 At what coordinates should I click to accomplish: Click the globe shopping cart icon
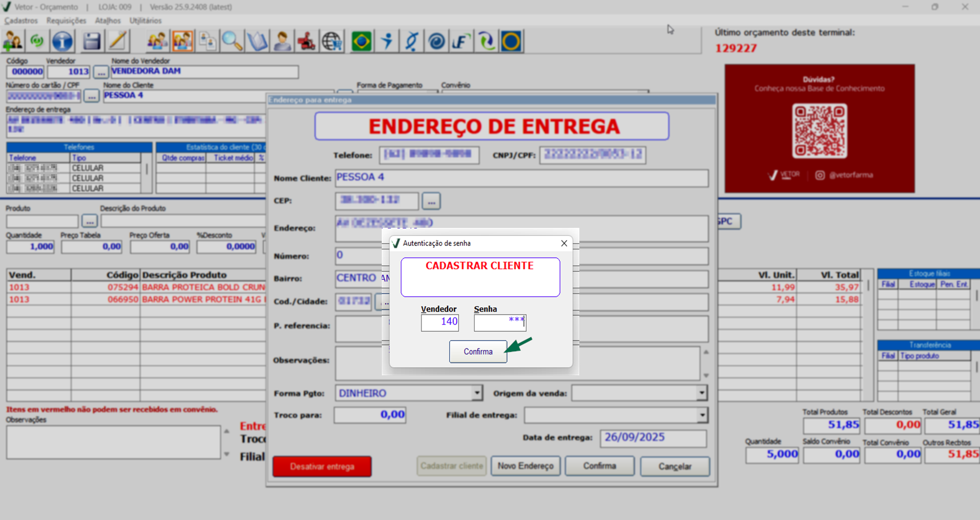tap(332, 41)
